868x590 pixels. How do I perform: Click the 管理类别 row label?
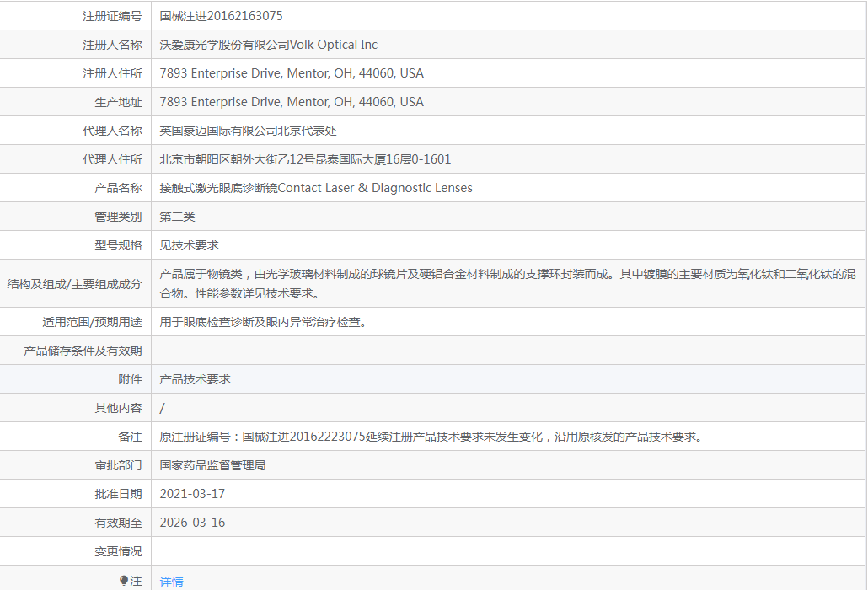click(x=118, y=217)
